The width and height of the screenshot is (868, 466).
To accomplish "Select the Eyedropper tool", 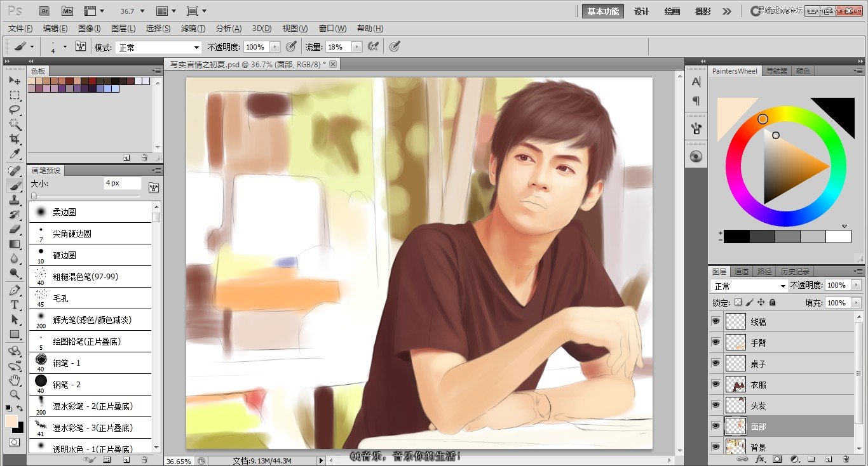I will [15, 154].
